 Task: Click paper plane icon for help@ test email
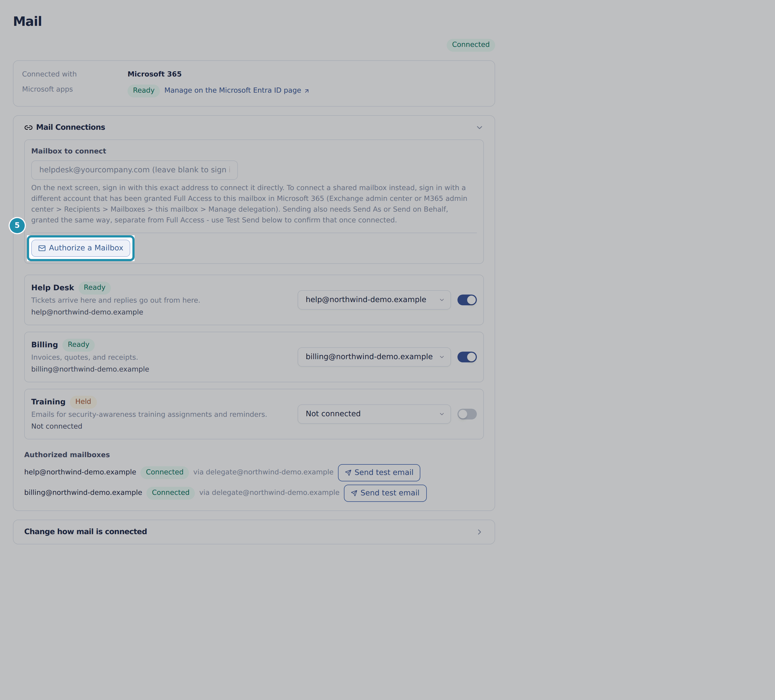pyautogui.click(x=348, y=473)
